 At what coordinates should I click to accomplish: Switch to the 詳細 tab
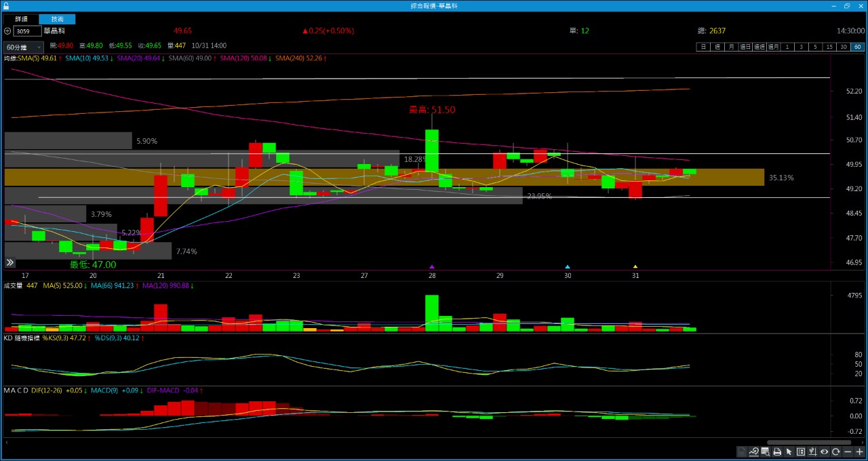pos(22,19)
